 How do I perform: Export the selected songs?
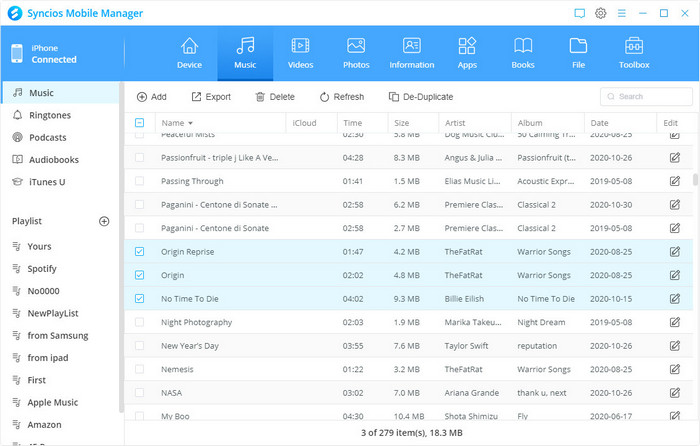[x=211, y=97]
